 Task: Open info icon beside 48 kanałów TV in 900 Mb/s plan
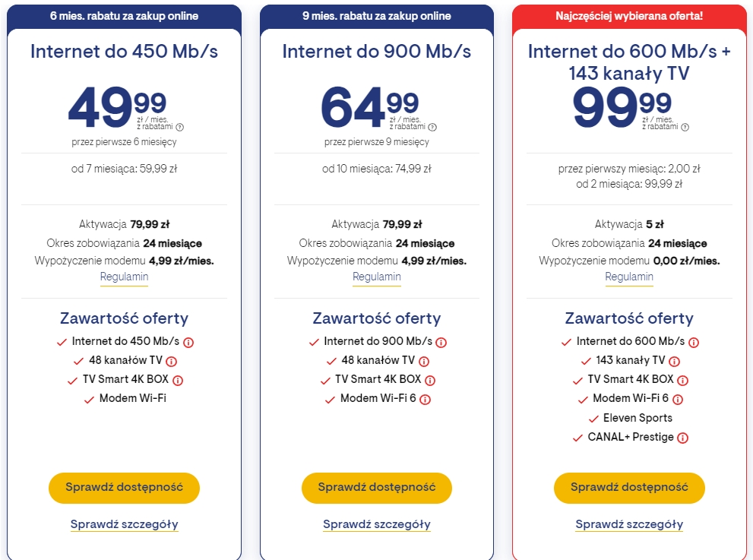click(424, 362)
